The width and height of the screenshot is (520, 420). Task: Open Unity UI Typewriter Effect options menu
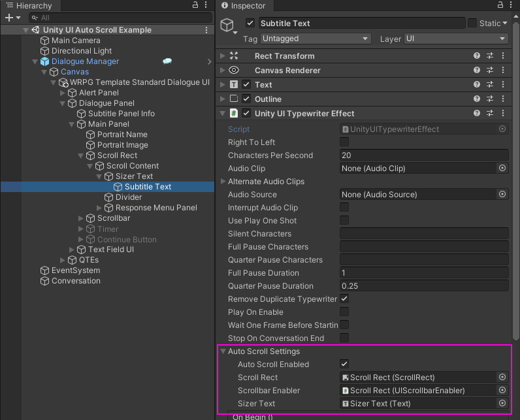(x=503, y=114)
